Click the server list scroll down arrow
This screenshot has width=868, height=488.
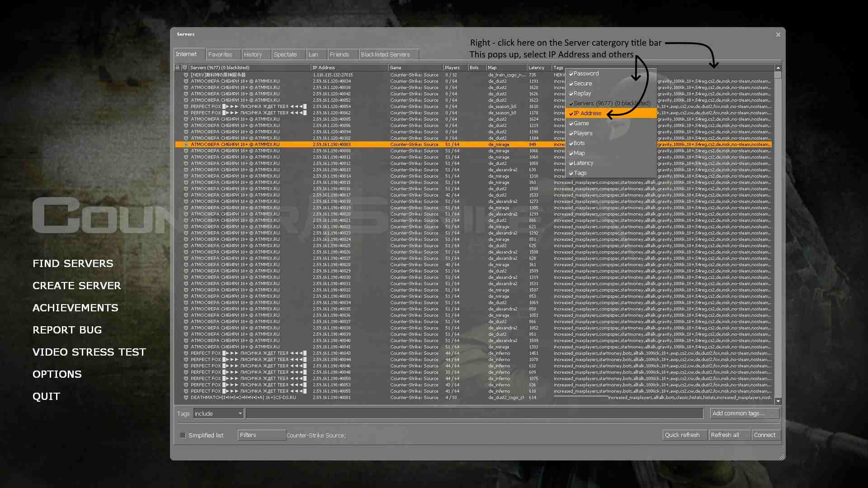(778, 401)
